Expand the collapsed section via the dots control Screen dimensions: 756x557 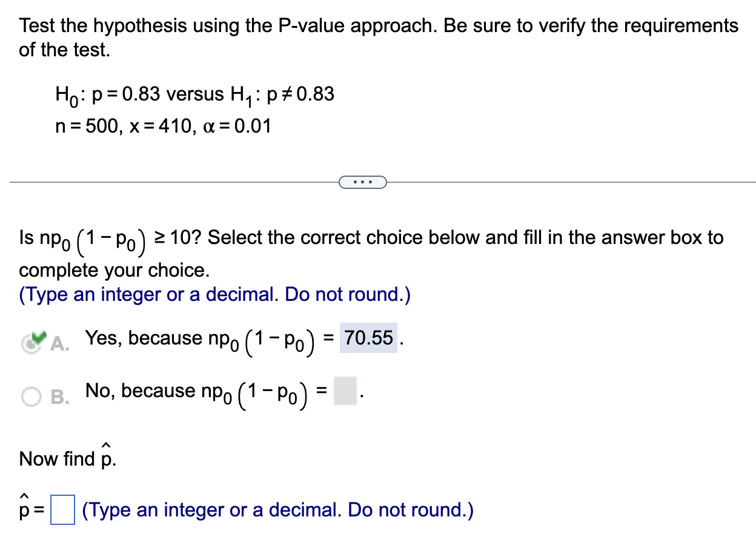coord(362,182)
